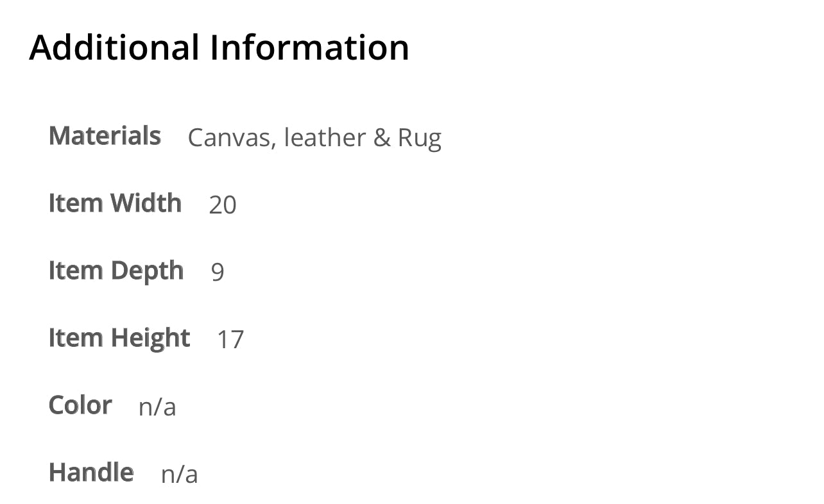
Task: Click the word Information in the heading
Action: [310, 47]
